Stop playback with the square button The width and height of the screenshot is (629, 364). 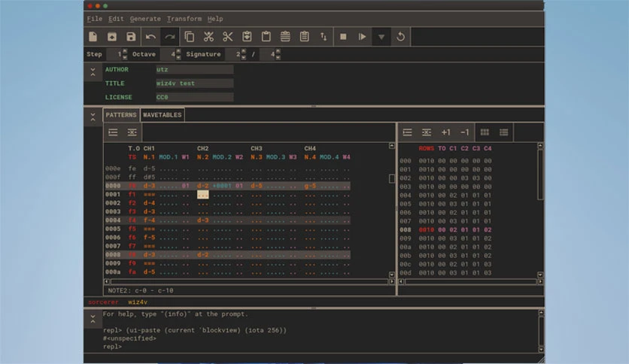tap(343, 37)
